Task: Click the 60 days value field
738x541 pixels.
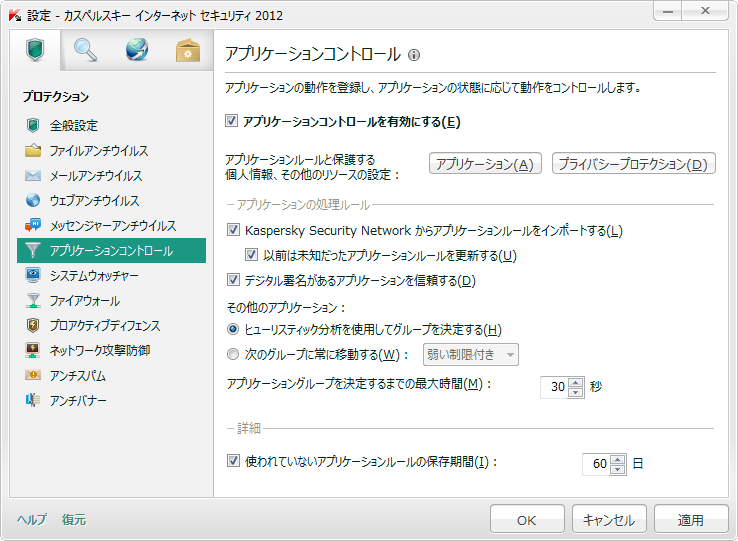Action: point(597,464)
